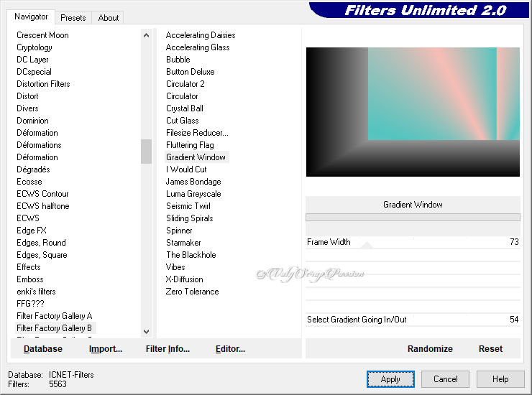Click the scroll down arrow in category list
Image resolution: width=532 pixels, height=395 pixels.
146,332
